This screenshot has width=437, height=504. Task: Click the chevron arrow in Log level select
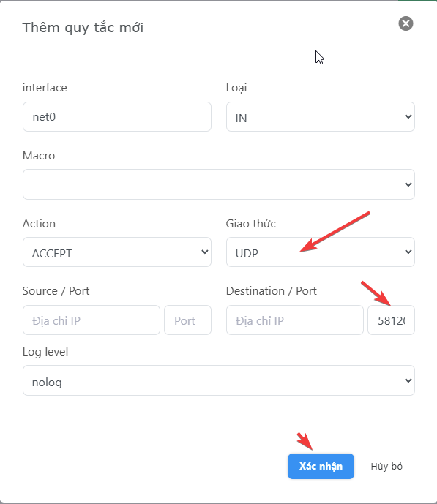408,380
